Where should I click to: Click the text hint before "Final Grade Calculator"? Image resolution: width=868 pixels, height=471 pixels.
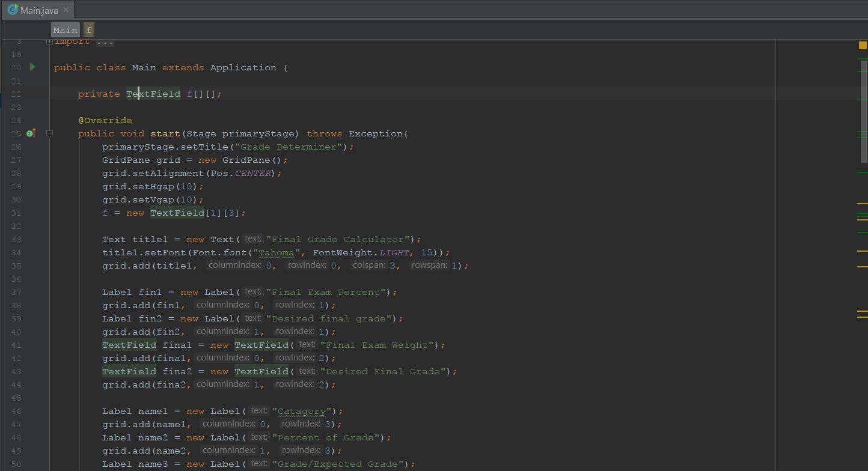pyautogui.click(x=253, y=239)
